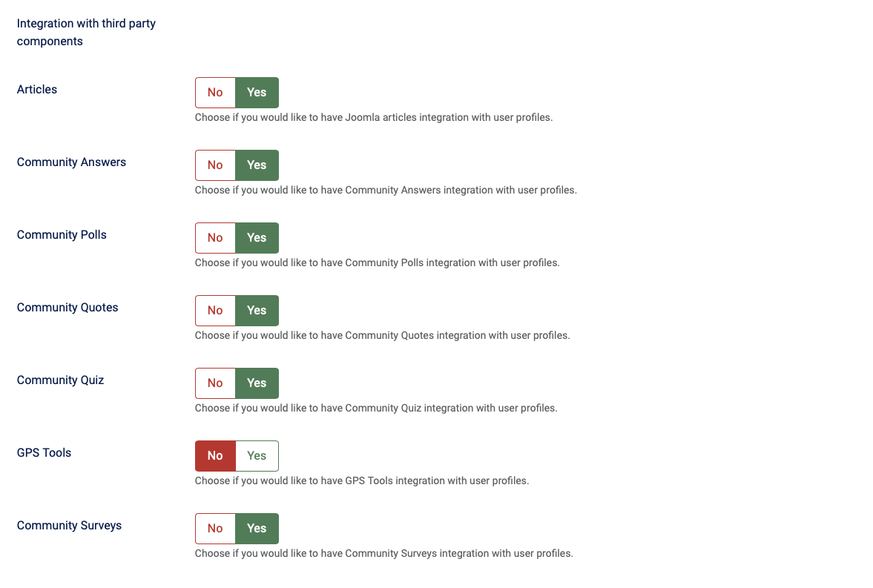Click the Community Answers label
The height and width of the screenshot is (588, 873).
coord(71,162)
